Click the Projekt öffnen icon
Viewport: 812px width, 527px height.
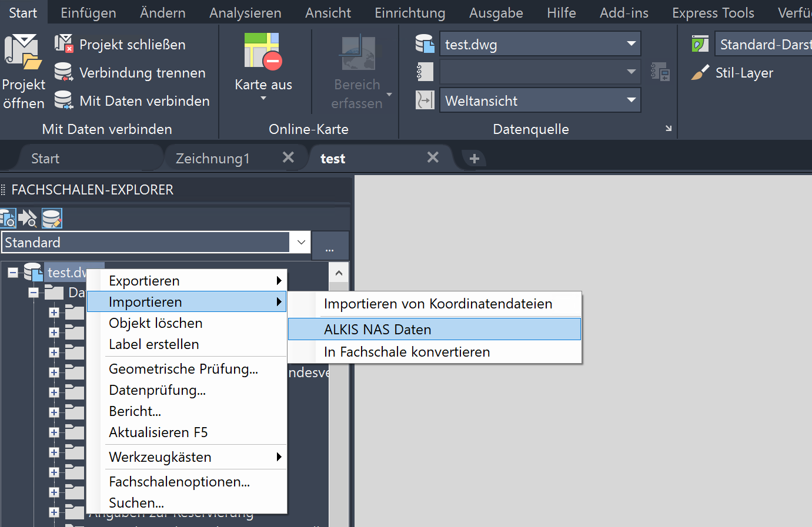pyautogui.click(x=23, y=52)
